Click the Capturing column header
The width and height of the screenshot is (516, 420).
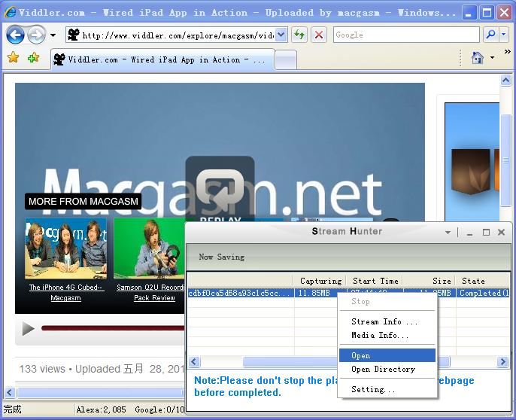coord(320,281)
